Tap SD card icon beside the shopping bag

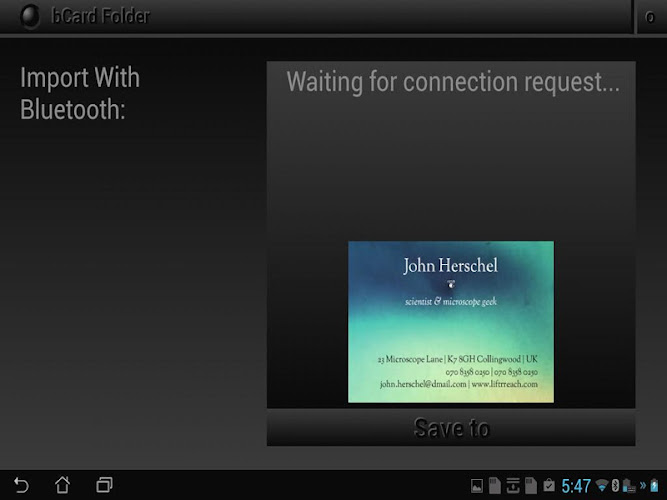pos(531,486)
